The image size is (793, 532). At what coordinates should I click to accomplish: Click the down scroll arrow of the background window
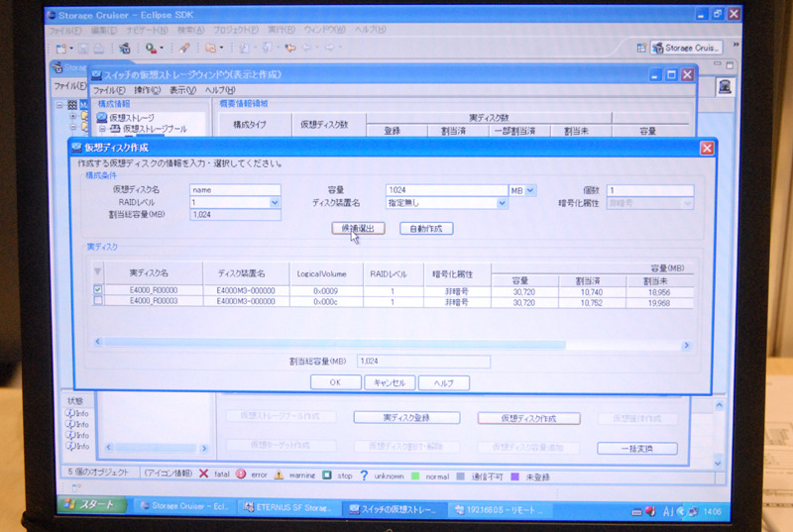(718, 463)
